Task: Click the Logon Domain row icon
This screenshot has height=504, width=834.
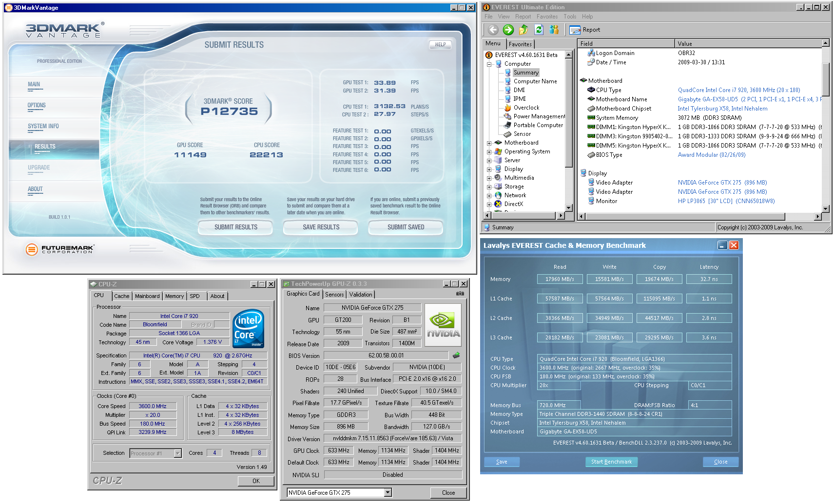Action: (x=591, y=53)
